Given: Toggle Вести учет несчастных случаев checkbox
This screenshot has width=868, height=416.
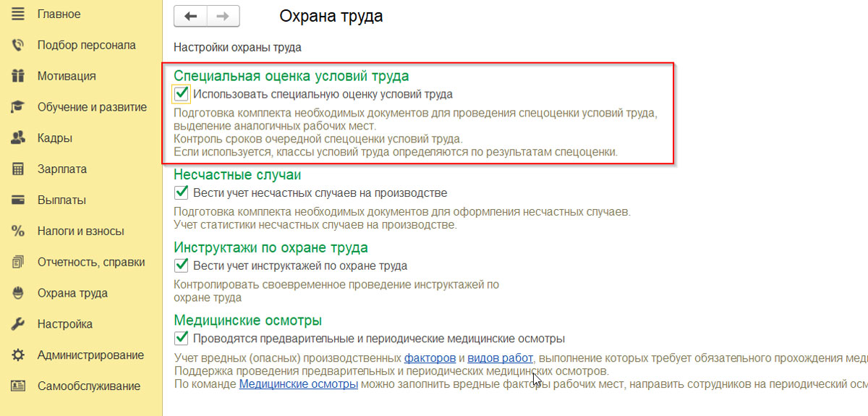Looking at the screenshot, I should 181,193.
